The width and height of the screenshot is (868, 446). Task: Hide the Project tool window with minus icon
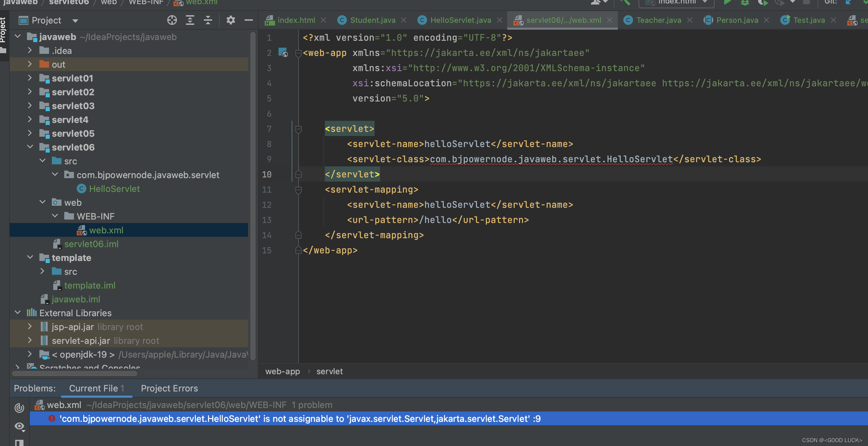coord(248,20)
